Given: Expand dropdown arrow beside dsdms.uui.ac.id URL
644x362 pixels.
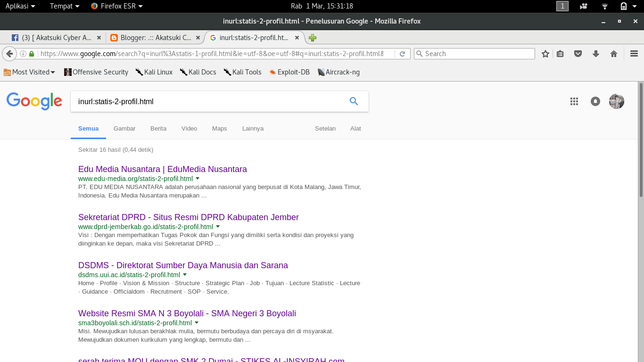Looking at the screenshot, I should pyautogui.click(x=185, y=275).
